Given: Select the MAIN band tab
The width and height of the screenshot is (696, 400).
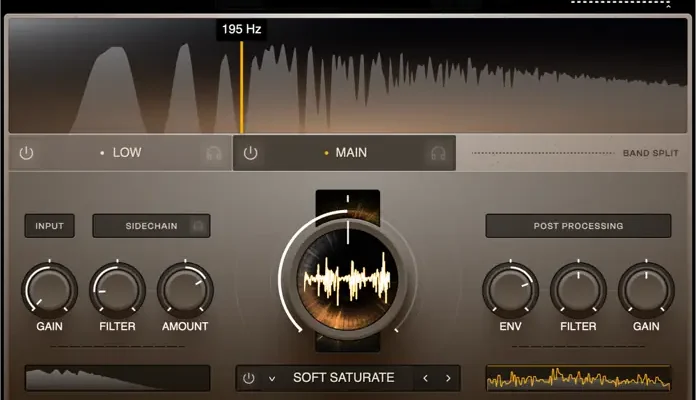Looking at the screenshot, I should click(x=350, y=153).
